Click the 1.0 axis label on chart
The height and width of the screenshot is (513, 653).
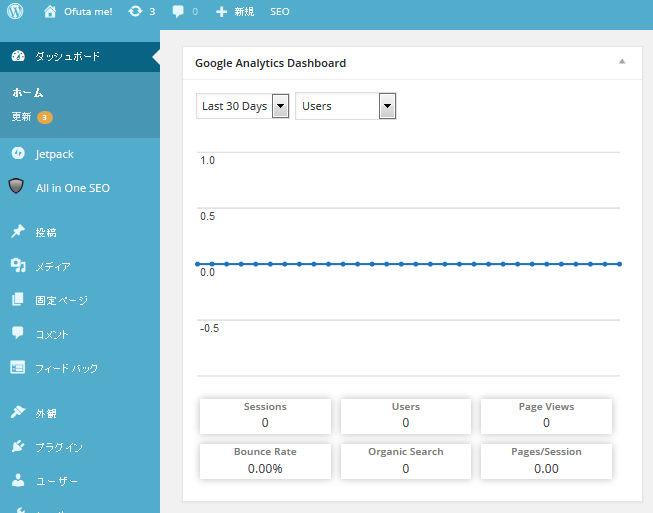coord(207,160)
